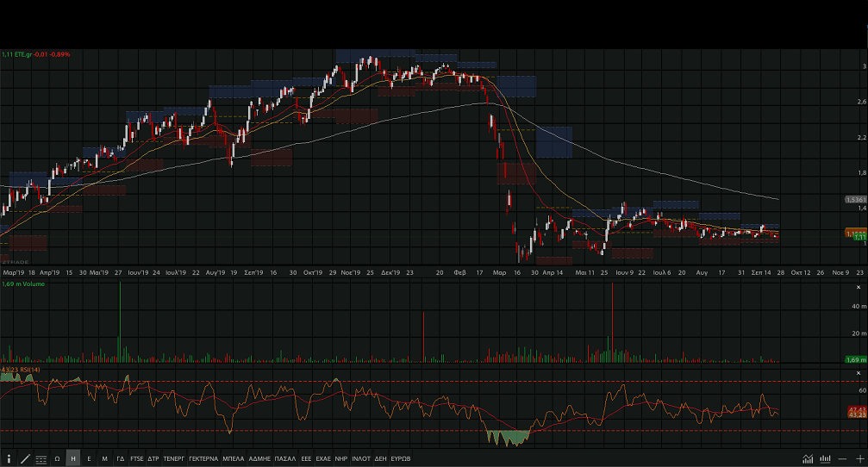The height and width of the screenshot is (467, 868).
Task: Select the Ε timeframe button
Action: [x=89, y=458]
